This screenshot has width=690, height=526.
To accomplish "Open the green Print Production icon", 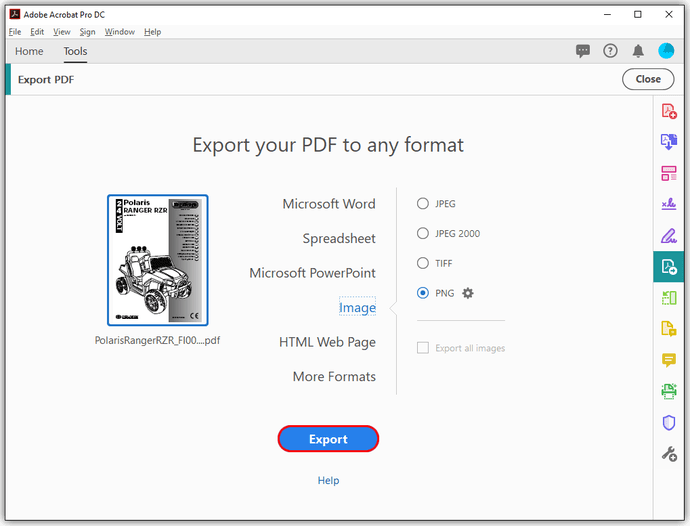I will coord(669,391).
